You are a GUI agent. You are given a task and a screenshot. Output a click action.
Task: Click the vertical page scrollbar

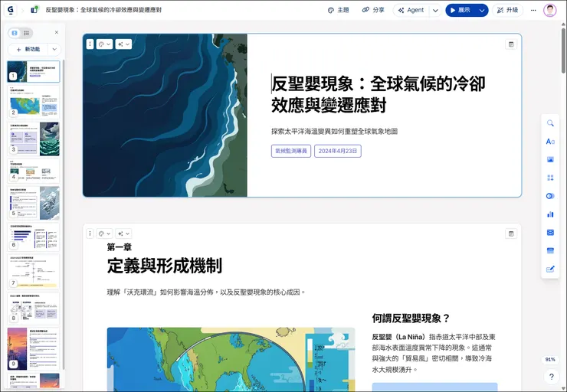(x=563, y=50)
